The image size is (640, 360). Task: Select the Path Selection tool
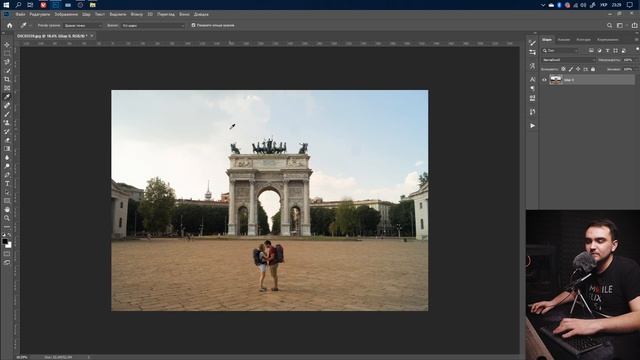(x=7, y=192)
